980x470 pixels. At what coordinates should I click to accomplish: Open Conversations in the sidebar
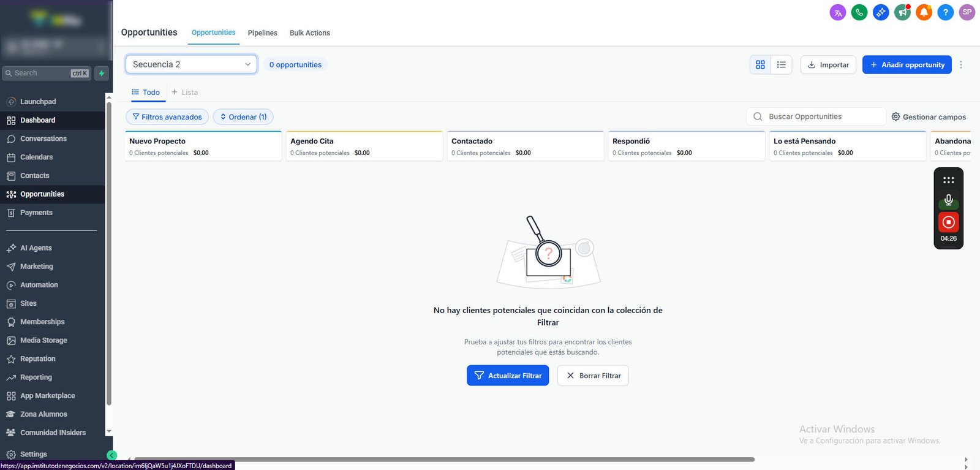[x=53, y=138]
